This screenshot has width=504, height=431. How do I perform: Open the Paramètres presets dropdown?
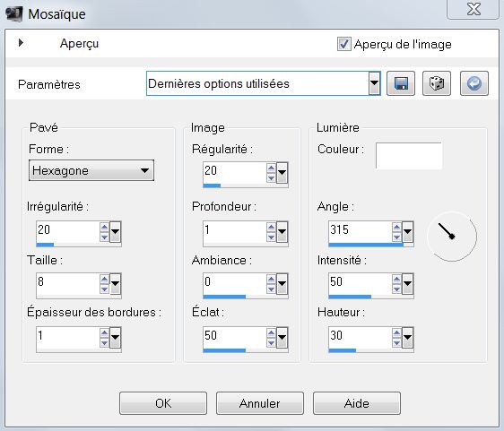(374, 83)
